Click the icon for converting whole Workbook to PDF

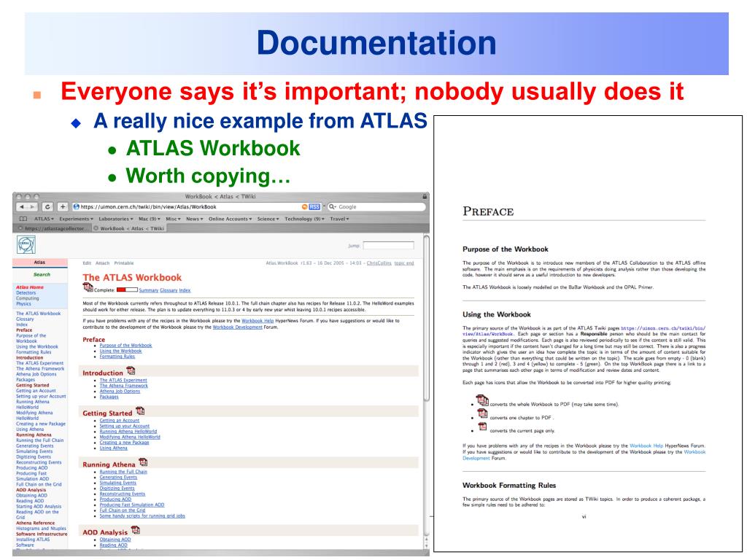pos(482,400)
